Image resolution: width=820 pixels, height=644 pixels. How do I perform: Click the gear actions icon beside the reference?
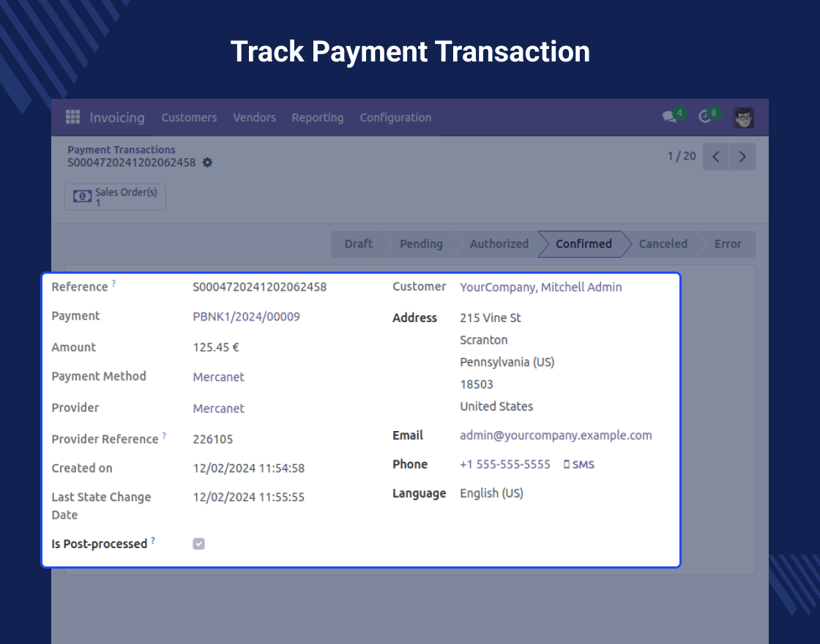(208, 162)
